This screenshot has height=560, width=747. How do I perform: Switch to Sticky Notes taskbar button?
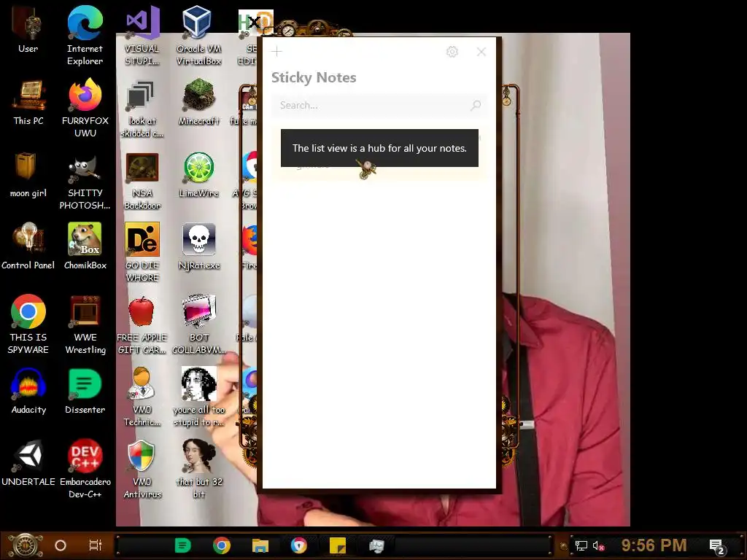[x=338, y=545]
